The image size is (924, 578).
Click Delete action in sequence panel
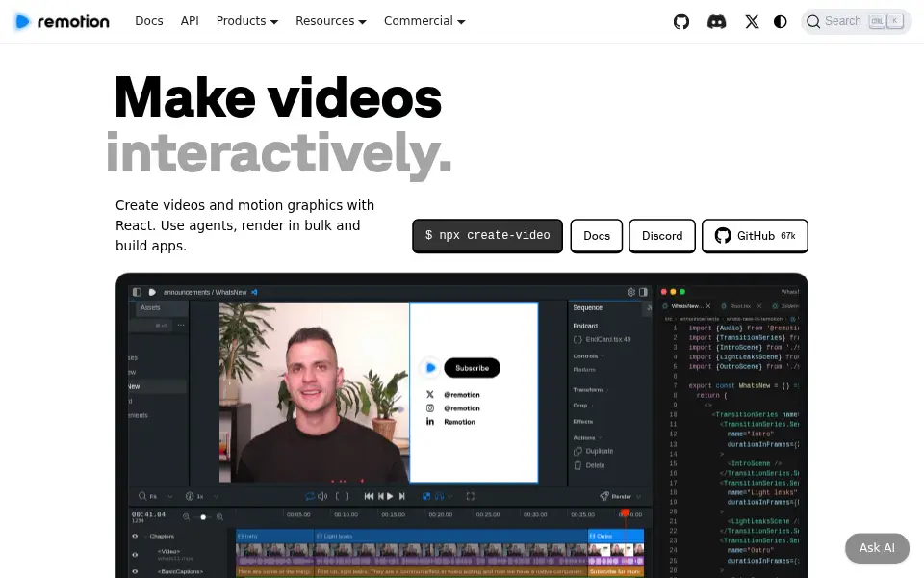pyautogui.click(x=589, y=465)
